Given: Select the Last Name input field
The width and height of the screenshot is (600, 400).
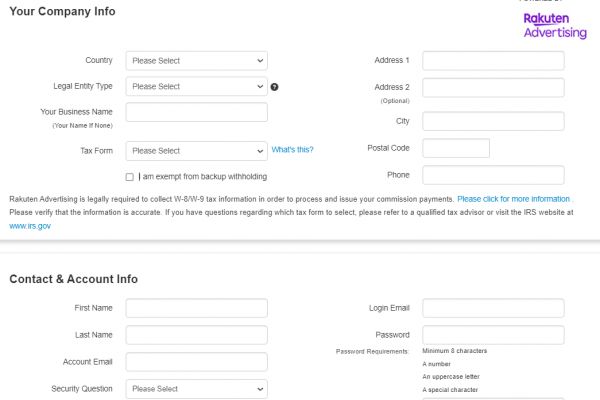Looking at the screenshot, I should 196,335.
